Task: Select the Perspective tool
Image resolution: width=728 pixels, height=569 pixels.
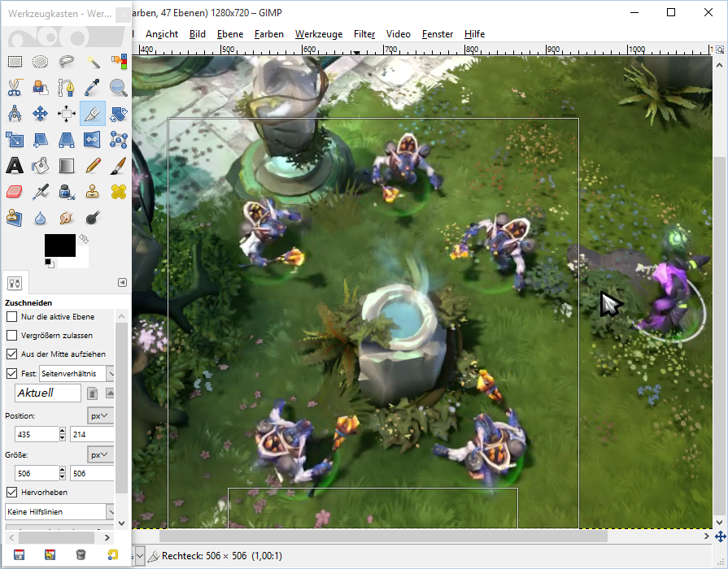Action: [67, 139]
